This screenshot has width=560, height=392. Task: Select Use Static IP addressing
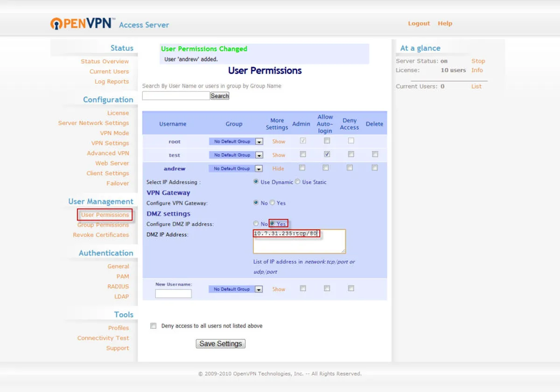pyautogui.click(x=297, y=182)
